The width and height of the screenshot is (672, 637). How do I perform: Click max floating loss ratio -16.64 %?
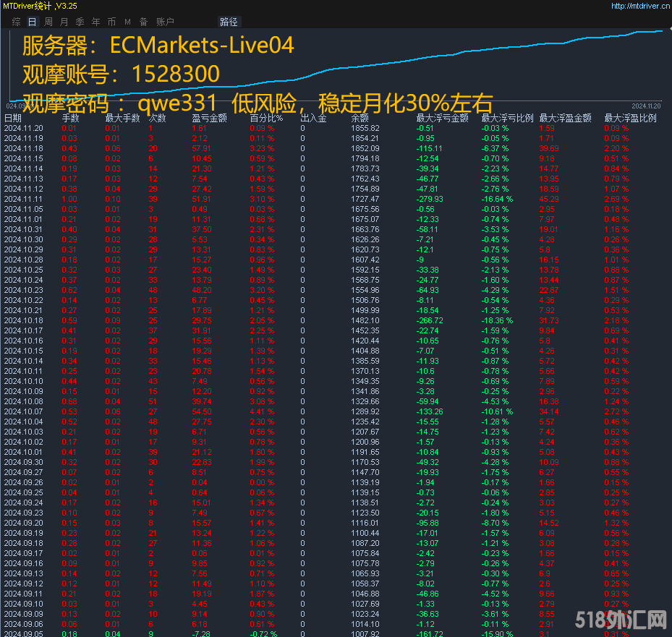point(497,199)
